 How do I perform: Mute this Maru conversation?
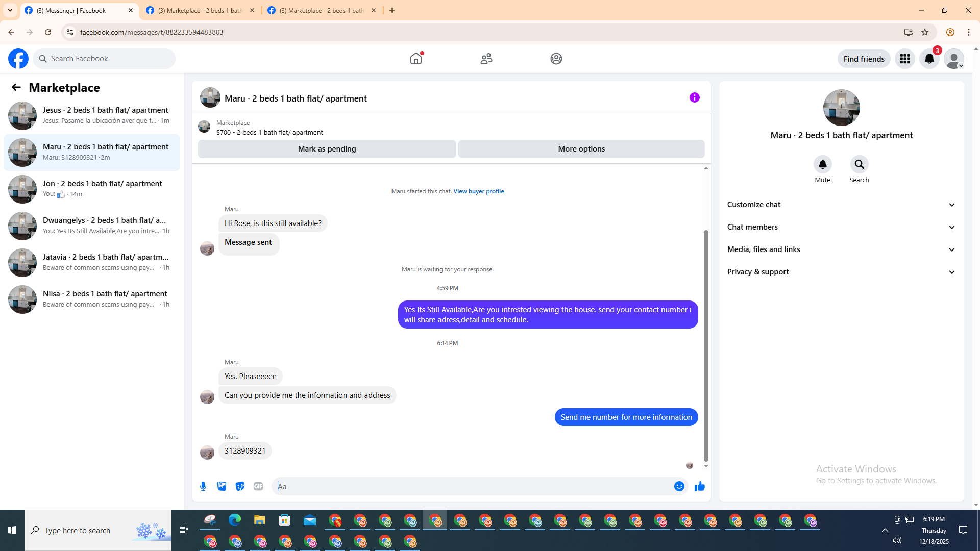[822, 164]
